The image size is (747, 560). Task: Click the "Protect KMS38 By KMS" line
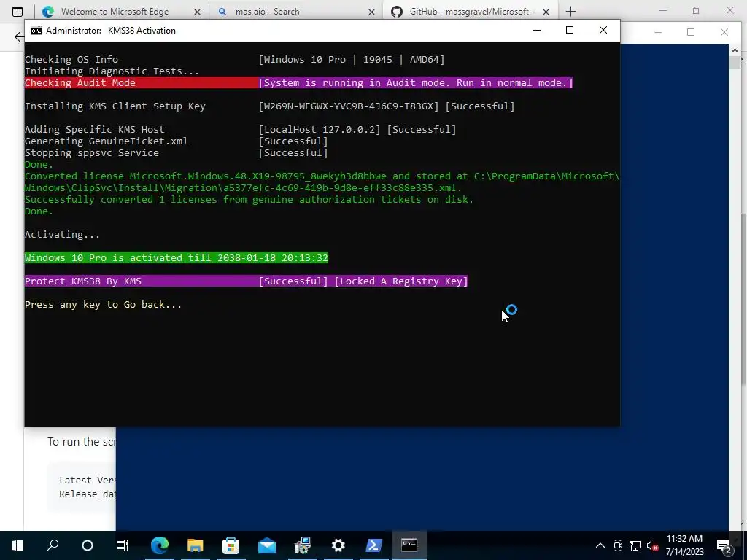pos(247,281)
